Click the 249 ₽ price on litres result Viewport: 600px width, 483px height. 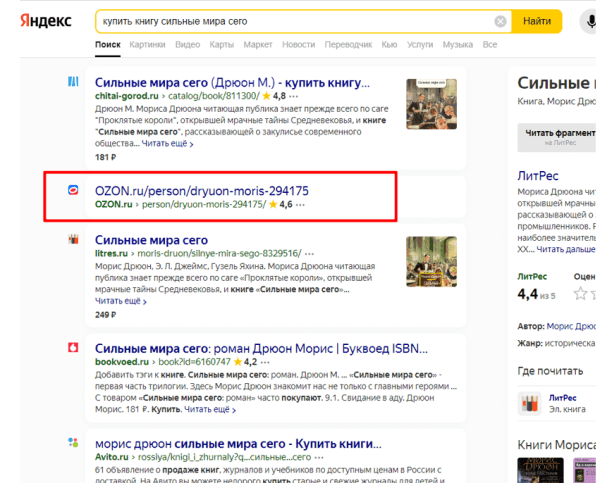(x=105, y=315)
